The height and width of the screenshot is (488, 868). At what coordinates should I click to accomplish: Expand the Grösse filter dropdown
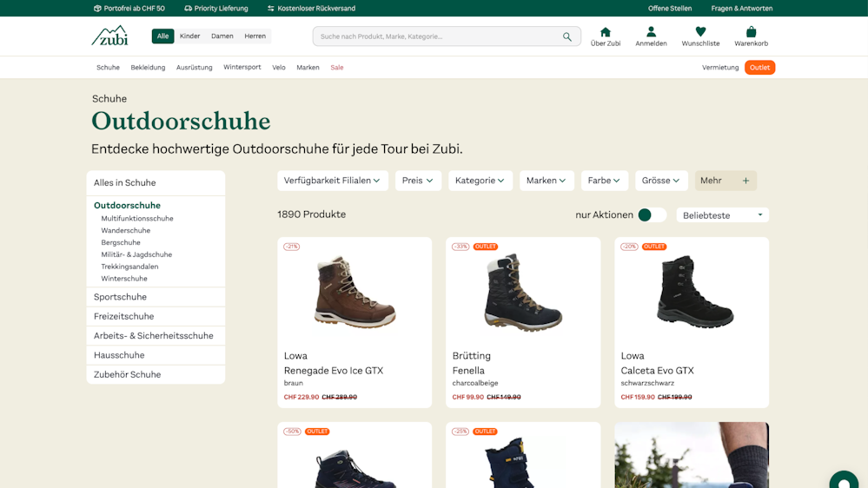(x=661, y=181)
